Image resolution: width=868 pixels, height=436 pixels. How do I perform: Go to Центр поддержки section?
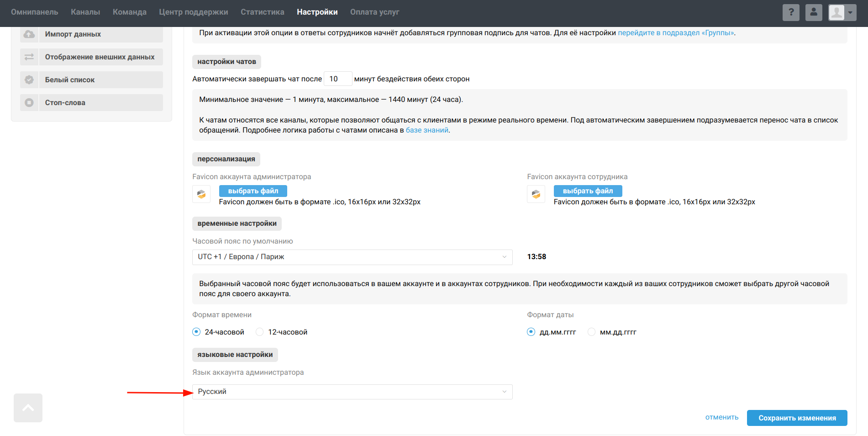[194, 12]
